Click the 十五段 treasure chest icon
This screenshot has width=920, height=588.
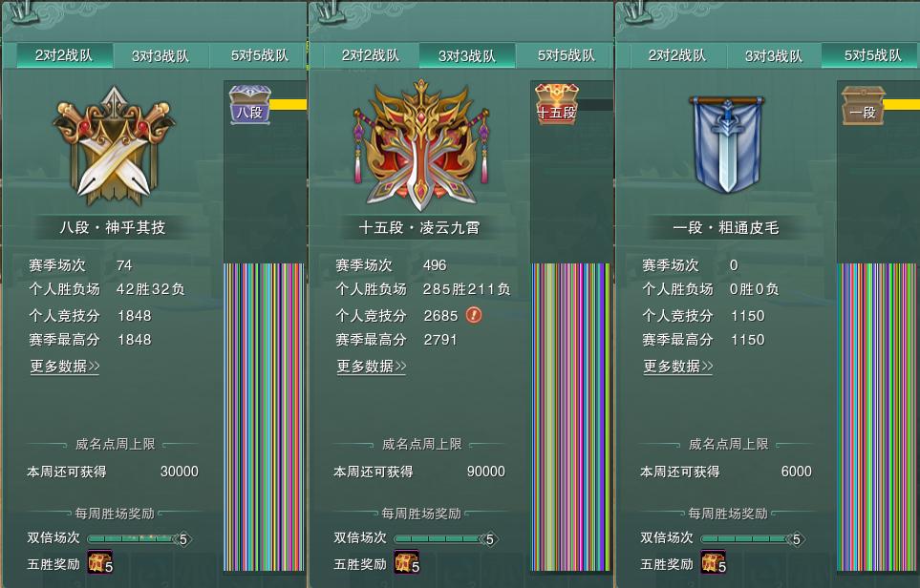[x=557, y=105]
